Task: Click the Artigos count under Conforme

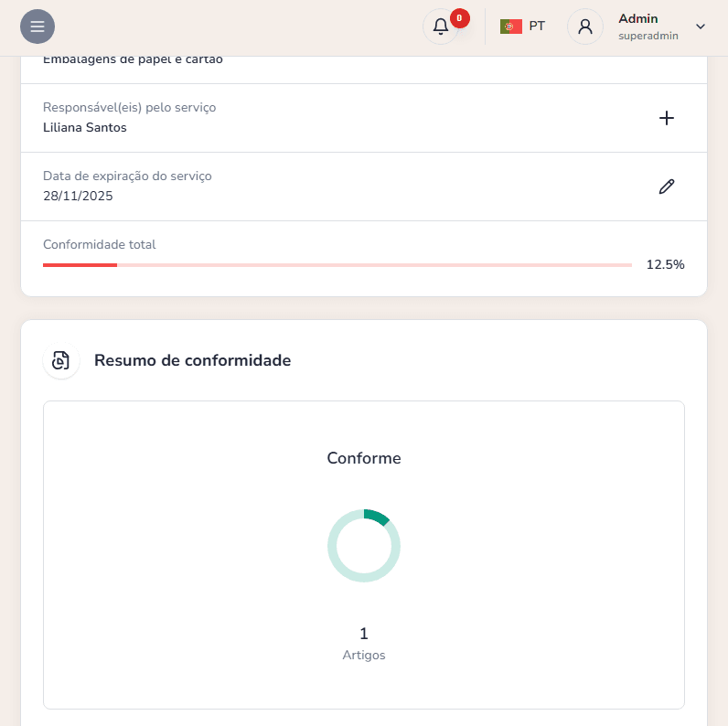Action: (364, 634)
